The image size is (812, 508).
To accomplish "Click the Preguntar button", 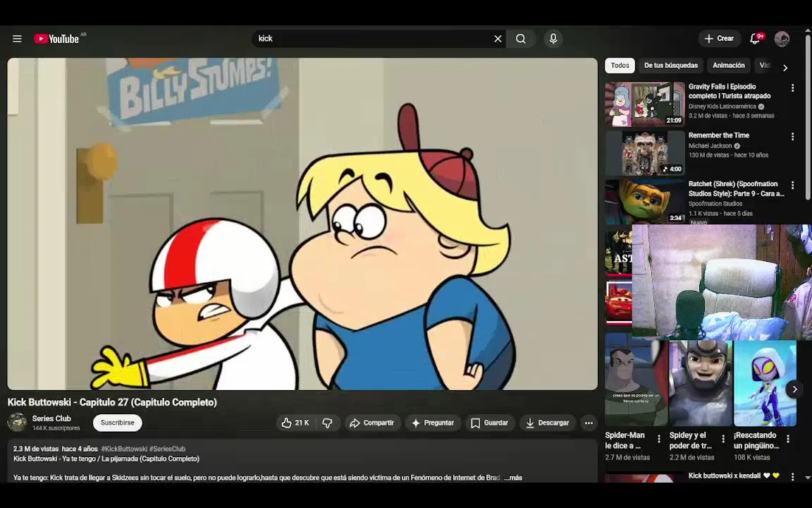I will pyautogui.click(x=432, y=423).
